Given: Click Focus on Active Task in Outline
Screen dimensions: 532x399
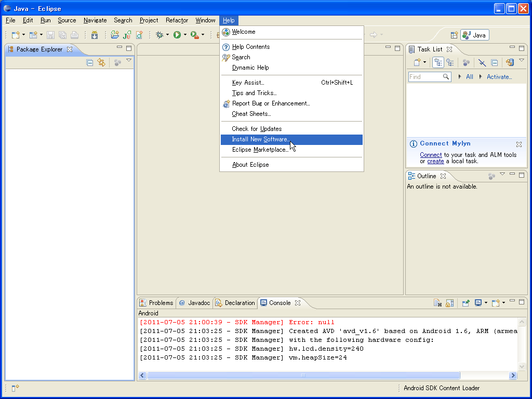Looking at the screenshot, I should tap(491, 176).
